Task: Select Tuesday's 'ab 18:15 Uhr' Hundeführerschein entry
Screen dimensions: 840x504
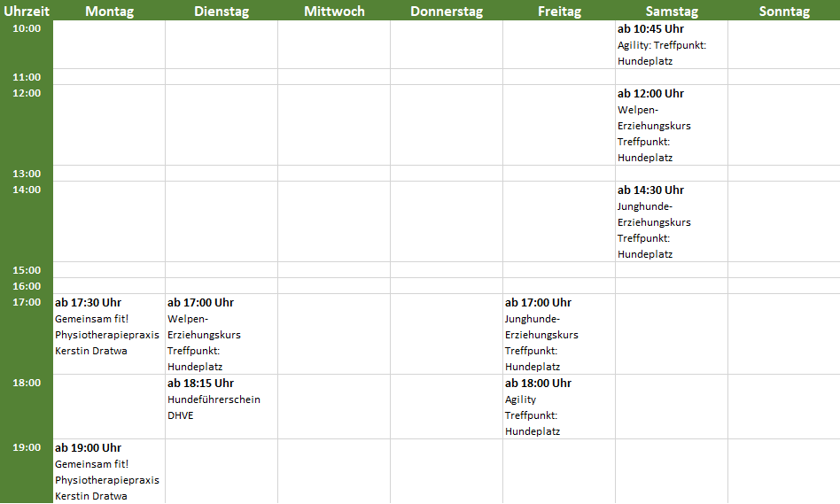Action: point(222,407)
